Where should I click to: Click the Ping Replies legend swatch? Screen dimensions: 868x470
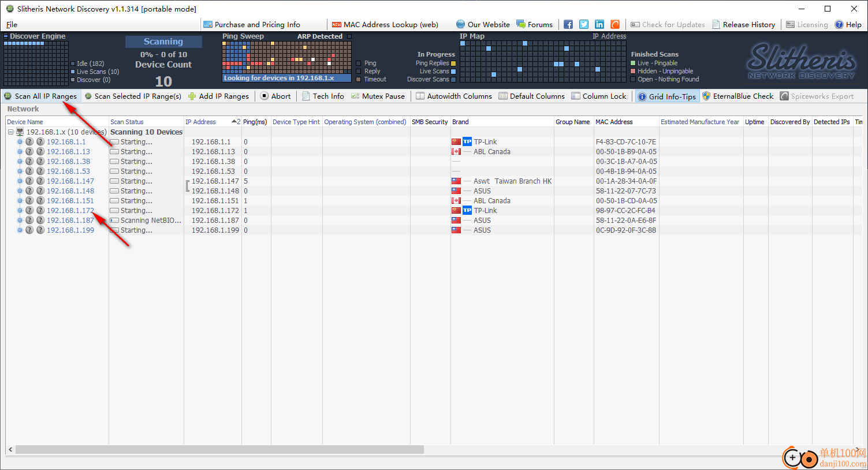pyautogui.click(x=453, y=64)
